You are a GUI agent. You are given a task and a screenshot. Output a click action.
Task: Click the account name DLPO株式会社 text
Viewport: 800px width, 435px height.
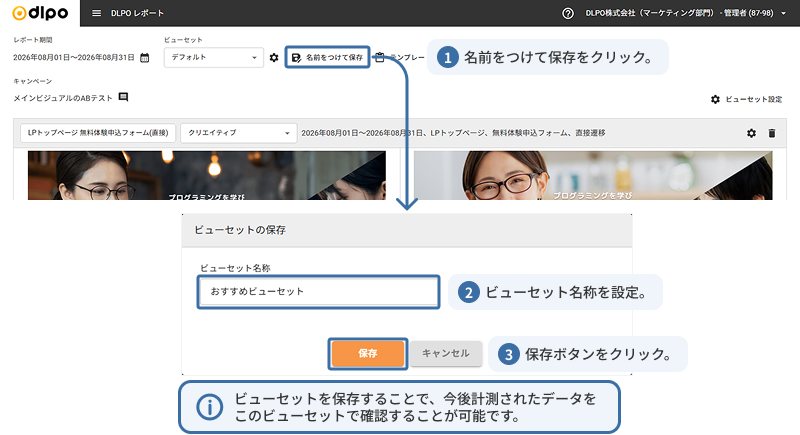click(679, 13)
